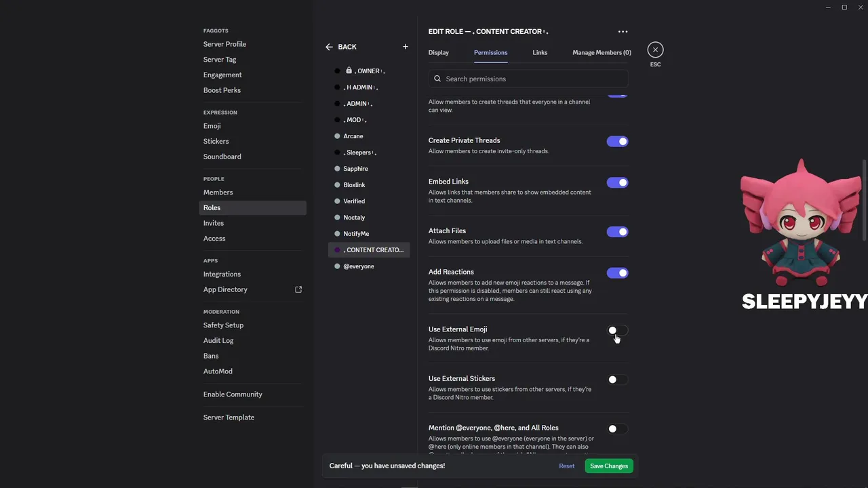Switch to the Display tab
The height and width of the screenshot is (488, 868).
point(439,52)
